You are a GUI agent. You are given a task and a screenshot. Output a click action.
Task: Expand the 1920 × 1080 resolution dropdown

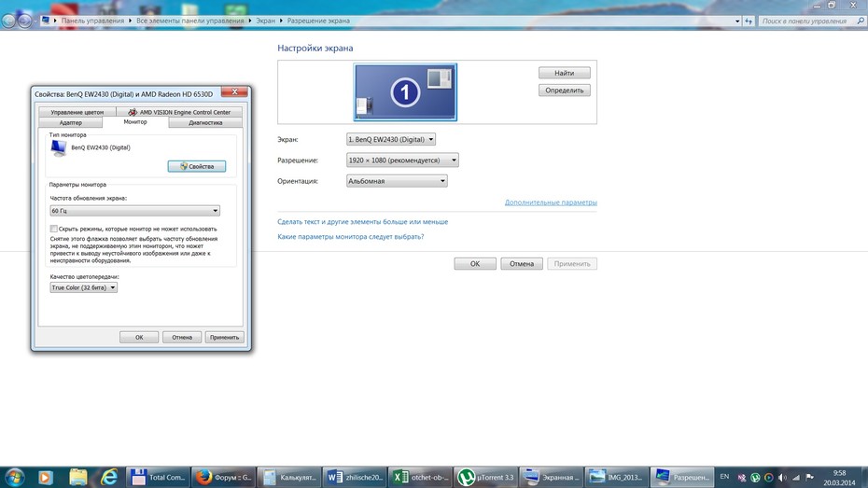(402, 160)
